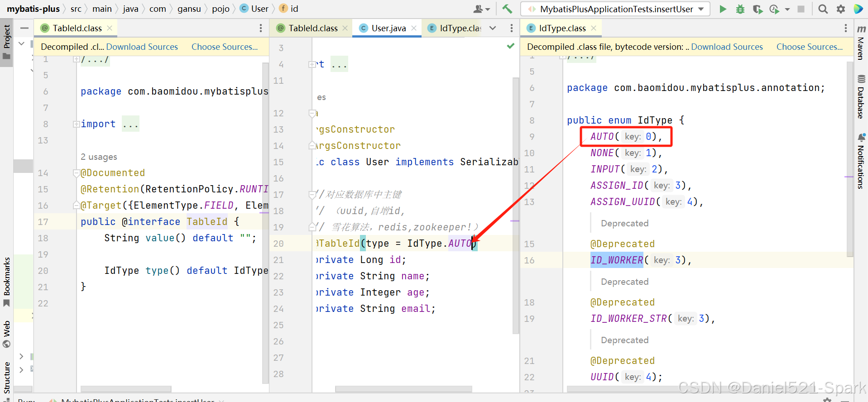The height and width of the screenshot is (402, 868).
Task: Click the User class breadcrumb
Action: coord(254,9)
